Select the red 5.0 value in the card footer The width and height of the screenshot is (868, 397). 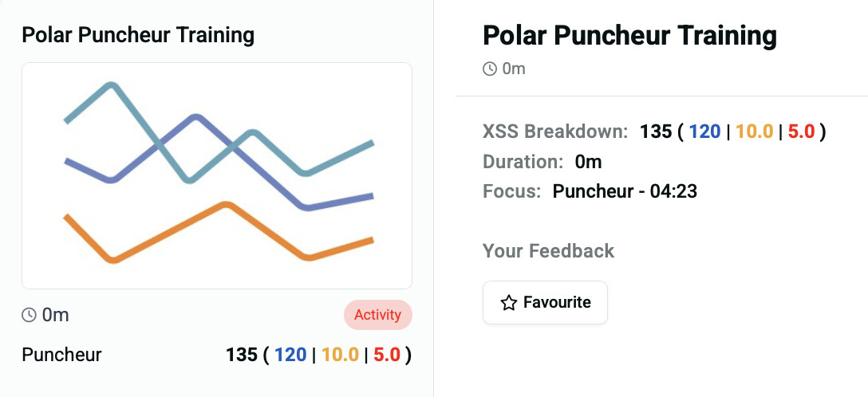coord(387,355)
